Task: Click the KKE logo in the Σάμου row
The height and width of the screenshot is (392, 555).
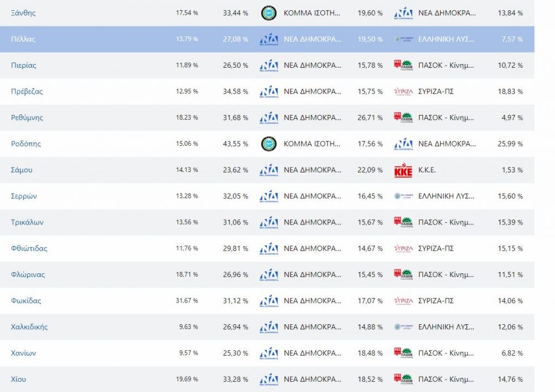Action: pos(403,170)
